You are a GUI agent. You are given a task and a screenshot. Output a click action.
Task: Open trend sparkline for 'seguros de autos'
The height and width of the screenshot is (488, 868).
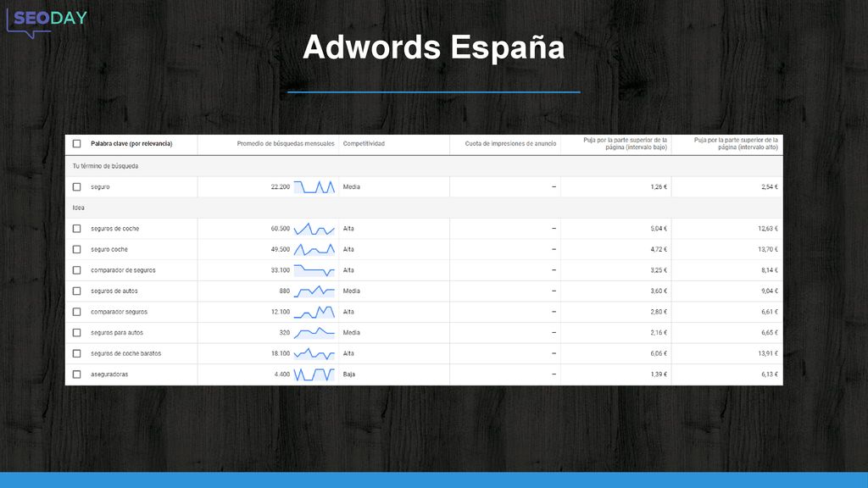tap(314, 291)
